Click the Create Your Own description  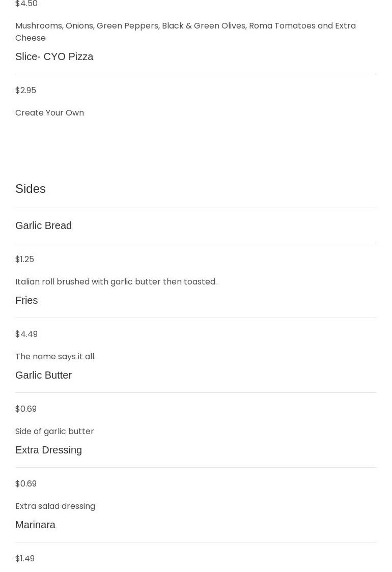point(49,112)
